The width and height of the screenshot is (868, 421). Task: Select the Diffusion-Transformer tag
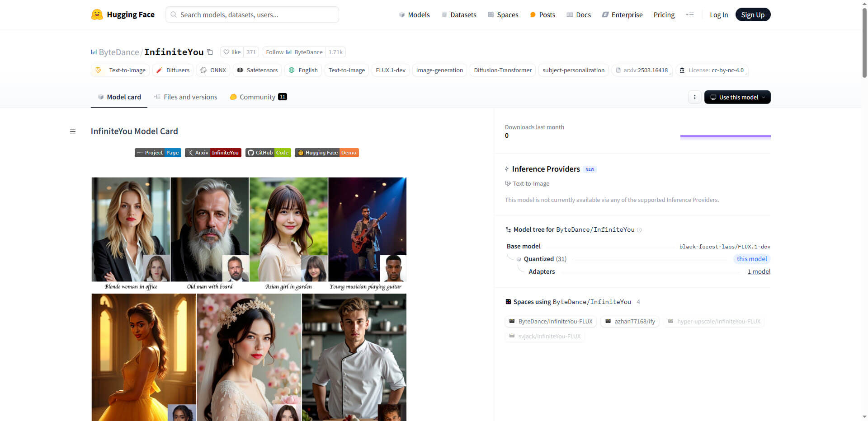[x=503, y=70]
